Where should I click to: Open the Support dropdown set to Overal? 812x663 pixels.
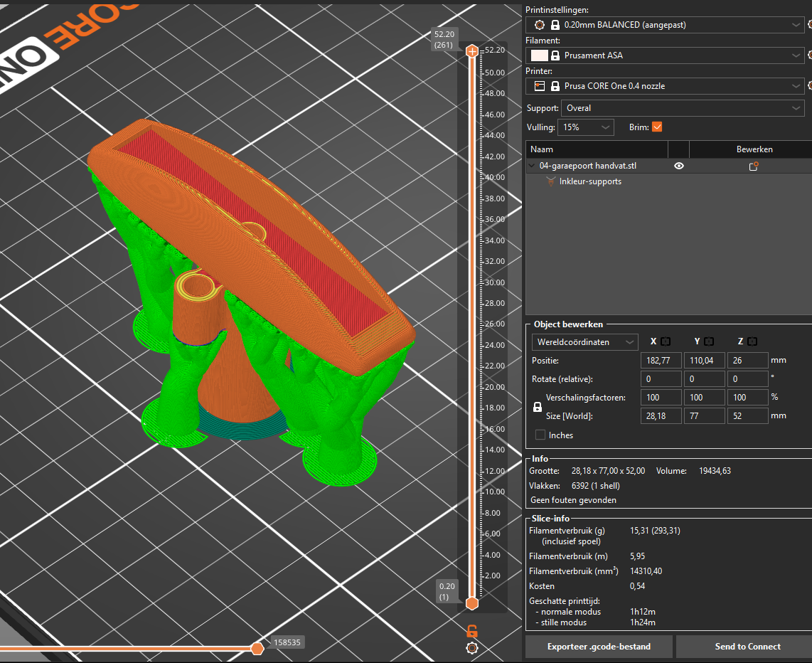point(683,108)
